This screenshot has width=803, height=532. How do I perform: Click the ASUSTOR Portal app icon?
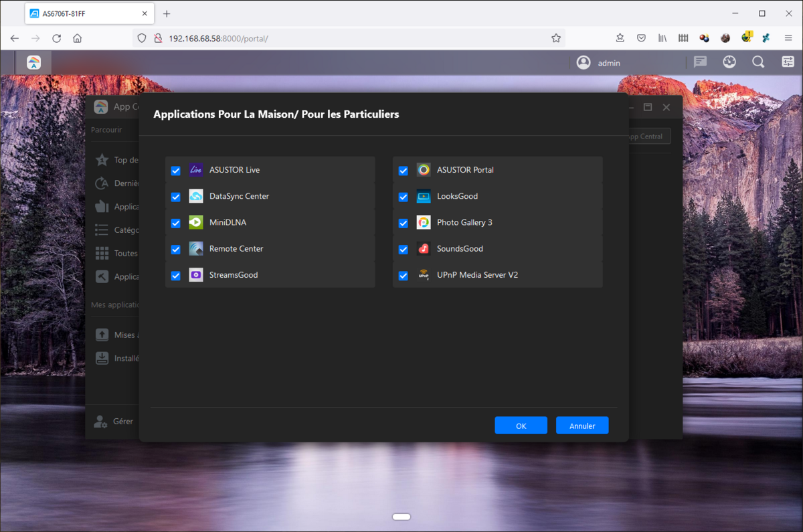click(x=424, y=170)
